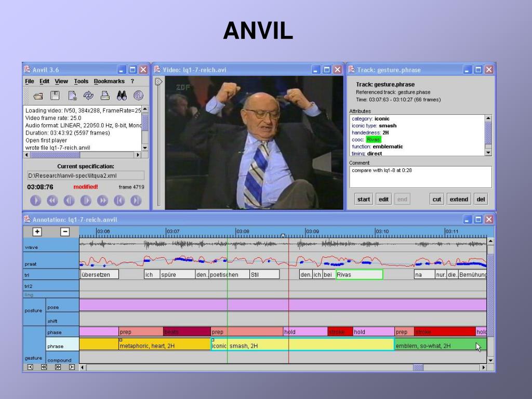Save annotation with the floppy disk icon

tap(55, 96)
